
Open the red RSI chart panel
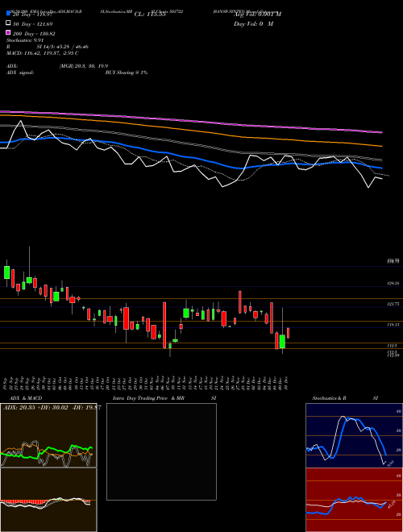coord(354,500)
